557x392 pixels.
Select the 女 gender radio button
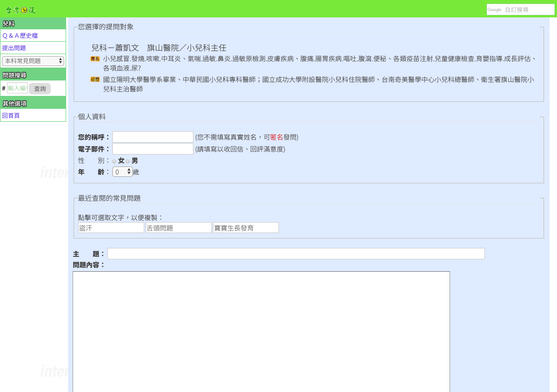114,161
